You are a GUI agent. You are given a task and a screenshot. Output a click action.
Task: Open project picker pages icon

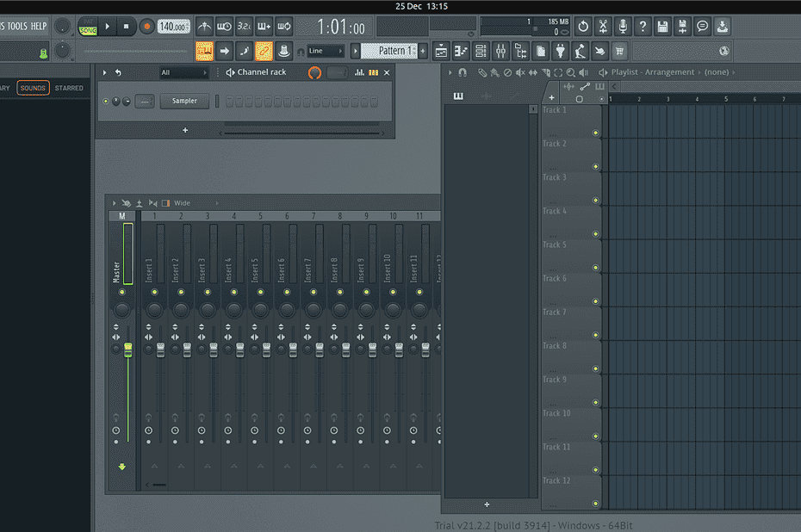(x=541, y=51)
